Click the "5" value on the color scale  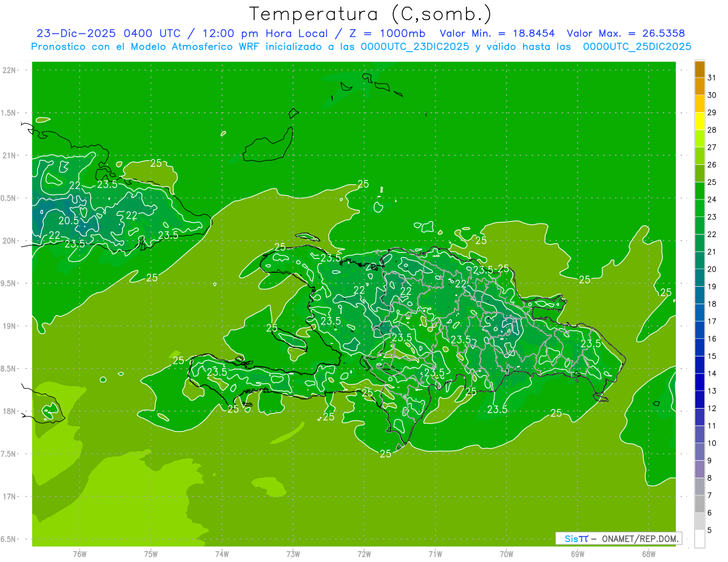point(710,530)
